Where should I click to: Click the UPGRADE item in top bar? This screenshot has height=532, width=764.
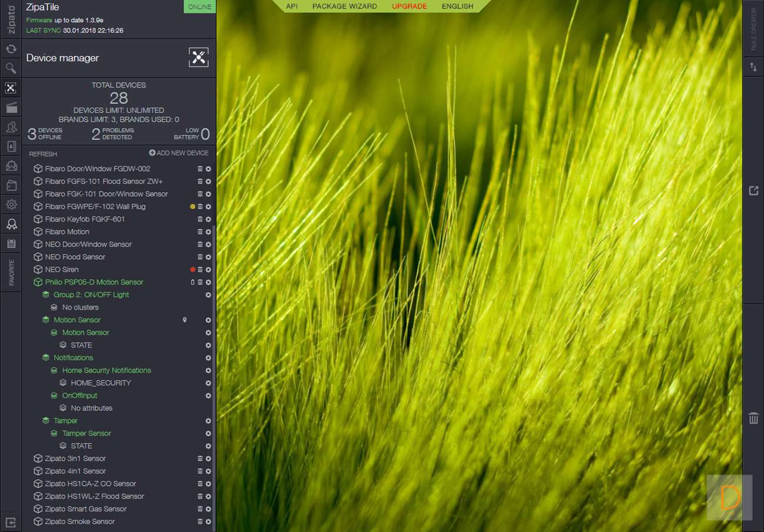tap(409, 6)
